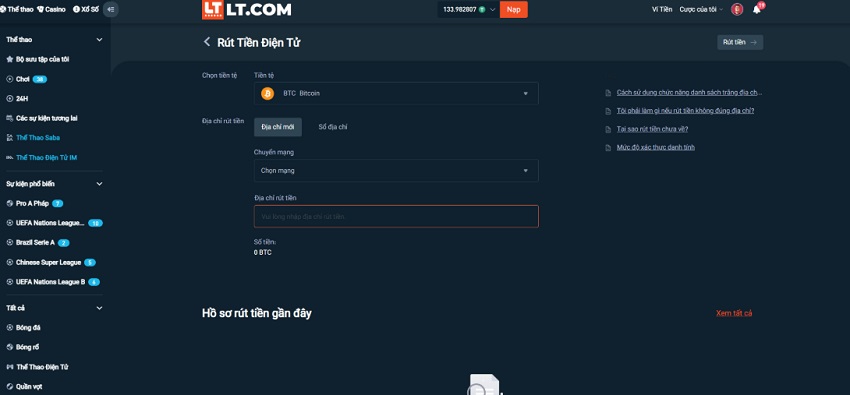This screenshot has width=850, height=395.
Task: Open the Chọn mạng network dropdown
Action: click(x=396, y=171)
